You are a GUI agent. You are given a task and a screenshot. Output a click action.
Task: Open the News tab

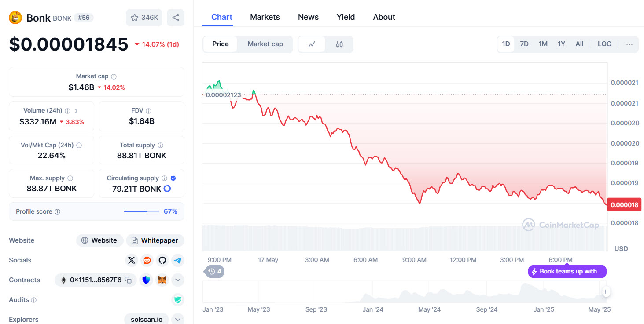(308, 17)
